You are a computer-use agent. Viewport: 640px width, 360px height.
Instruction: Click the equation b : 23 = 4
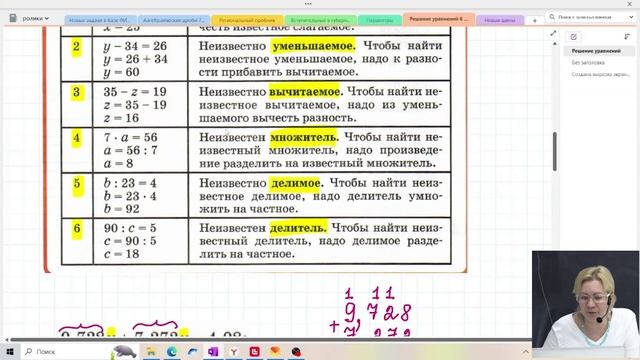point(130,183)
